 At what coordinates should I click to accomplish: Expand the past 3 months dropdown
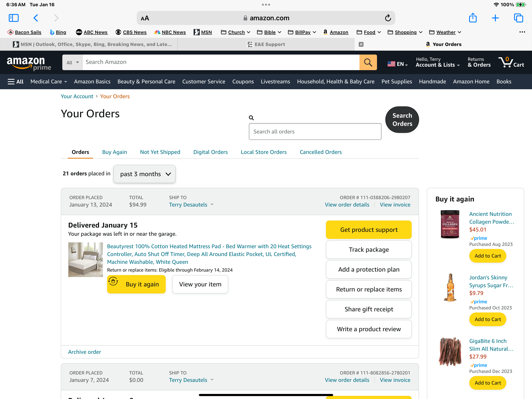(144, 174)
